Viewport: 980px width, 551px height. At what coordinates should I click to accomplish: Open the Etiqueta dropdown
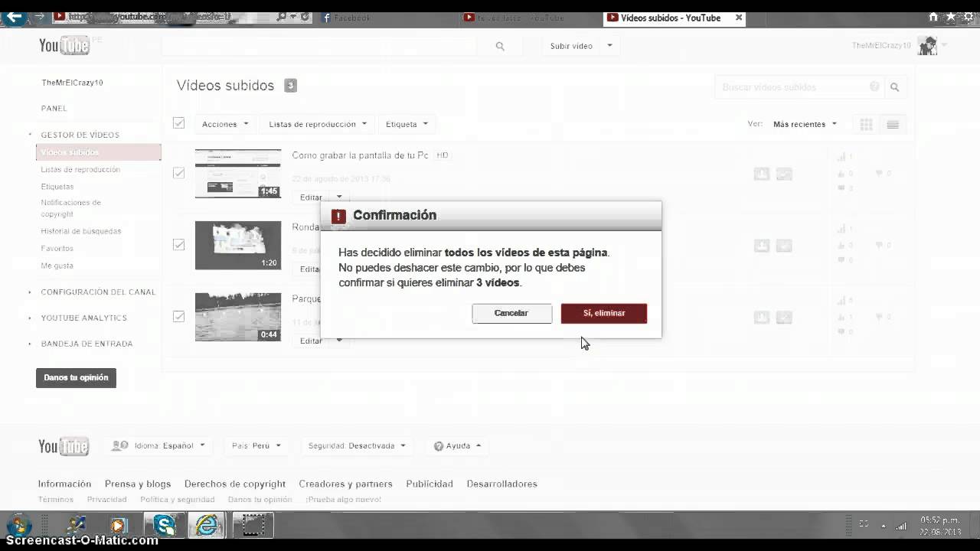click(407, 124)
